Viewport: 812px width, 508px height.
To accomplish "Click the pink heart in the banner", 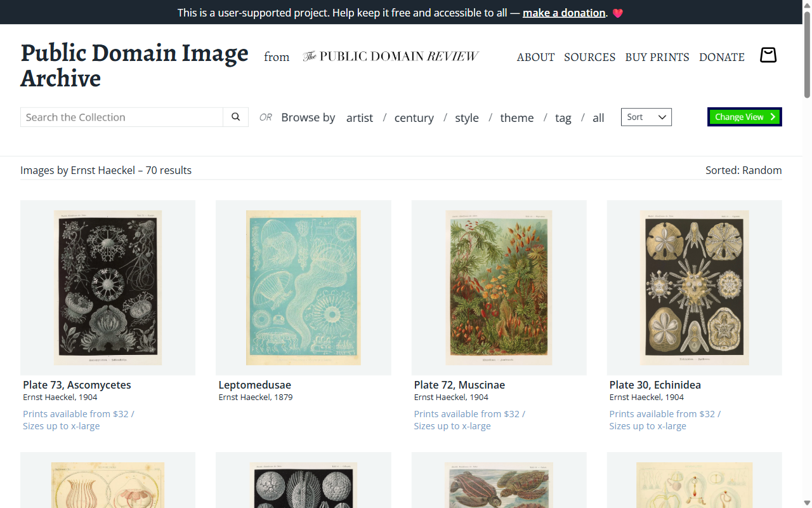I will [618, 13].
